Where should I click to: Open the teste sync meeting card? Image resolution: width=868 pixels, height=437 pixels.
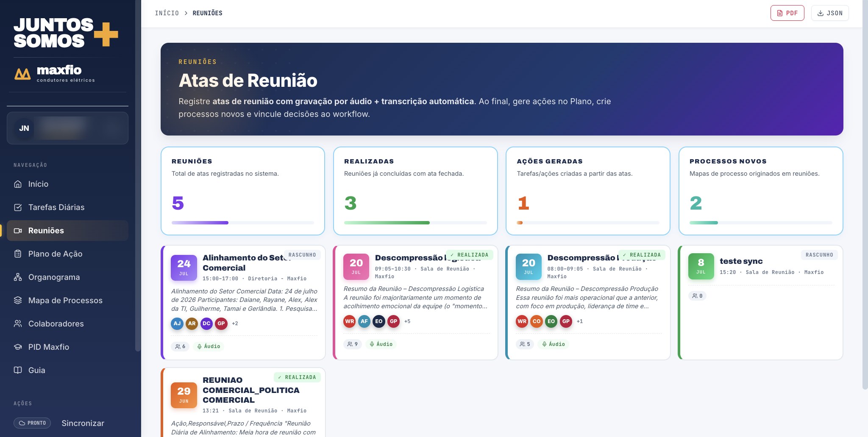761,303
